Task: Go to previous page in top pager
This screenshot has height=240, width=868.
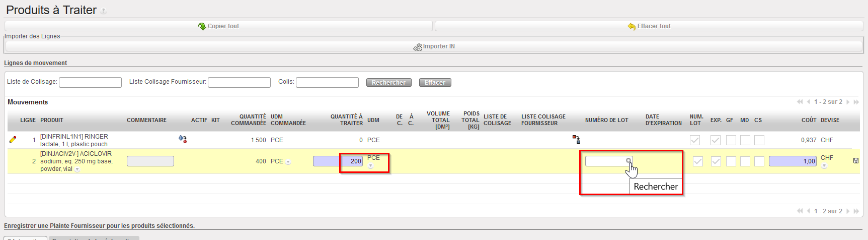Action: pyautogui.click(x=809, y=102)
